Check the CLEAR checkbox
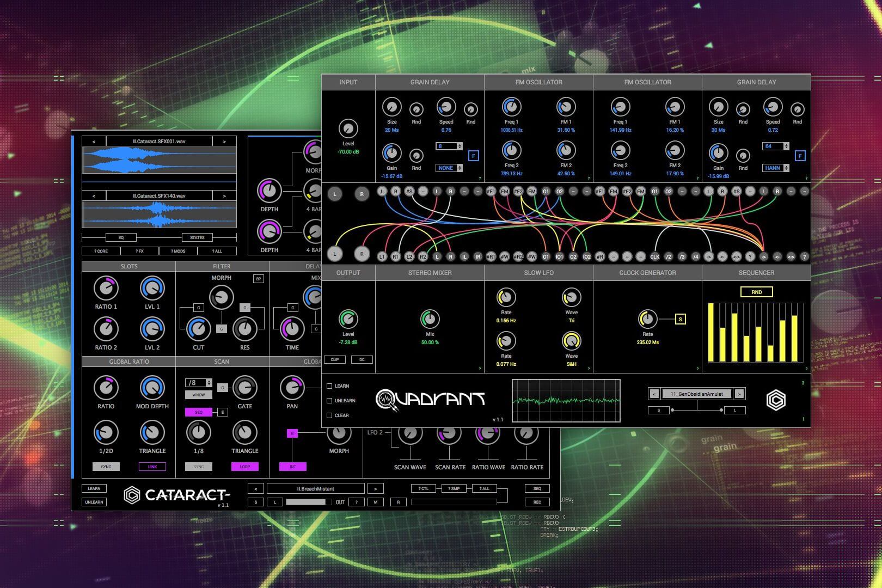This screenshot has width=882, height=588. click(x=329, y=415)
